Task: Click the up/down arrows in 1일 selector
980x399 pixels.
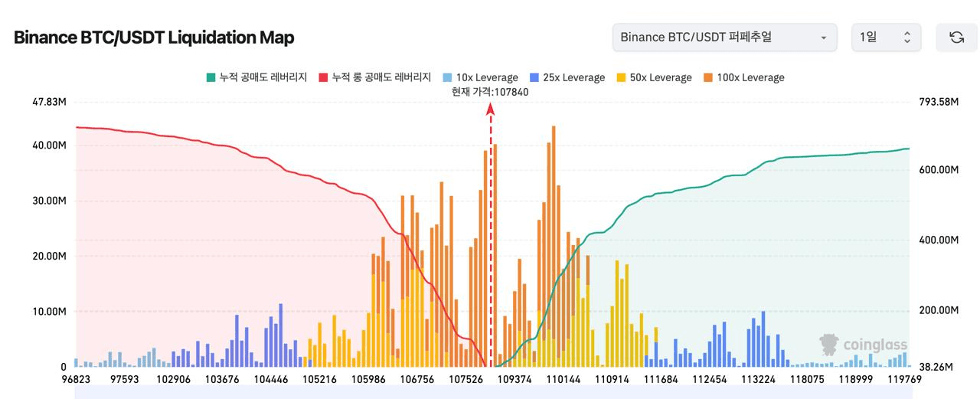Action: [x=907, y=38]
